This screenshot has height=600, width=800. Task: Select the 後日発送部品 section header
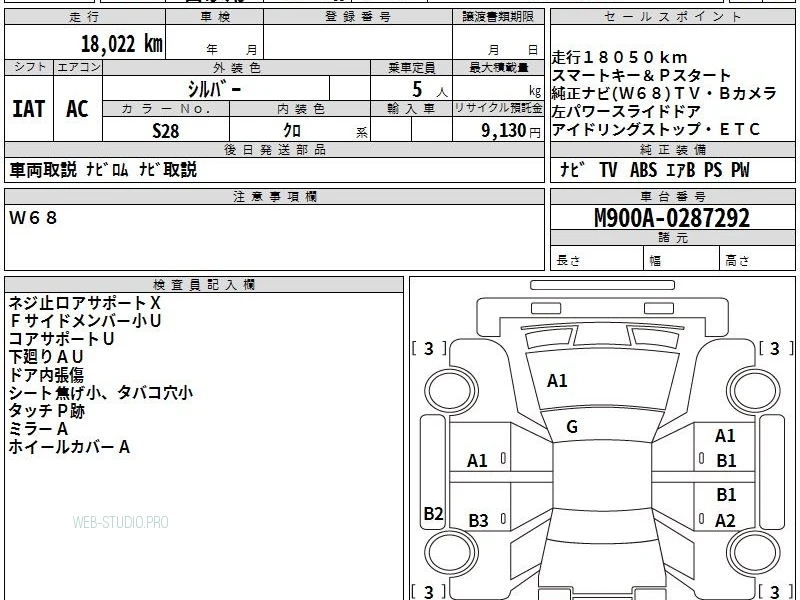click(274, 149)
